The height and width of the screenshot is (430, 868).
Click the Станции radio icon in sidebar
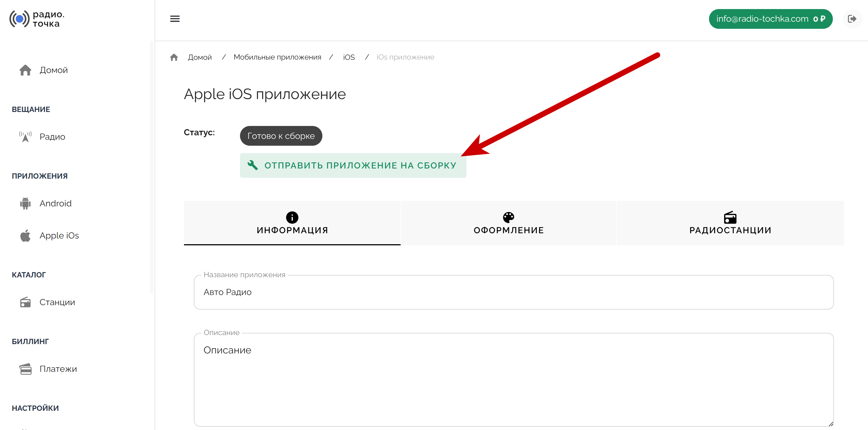[25, 302]
